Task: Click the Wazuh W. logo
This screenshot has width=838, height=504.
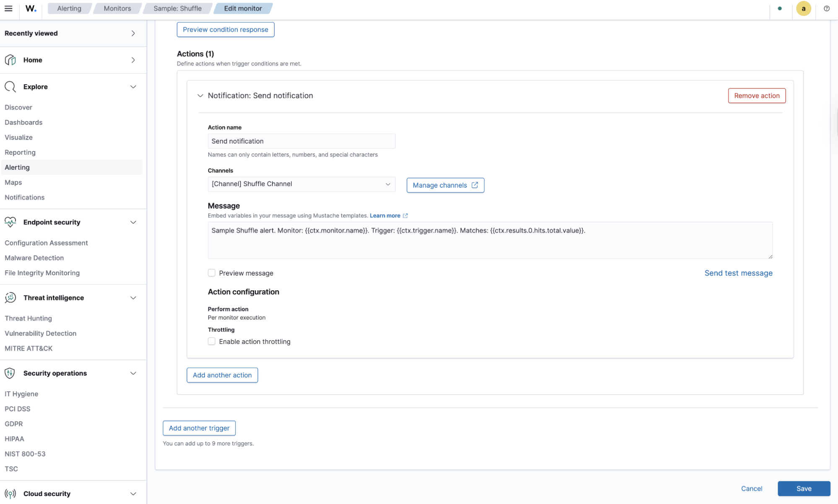Action: [31, 8]
